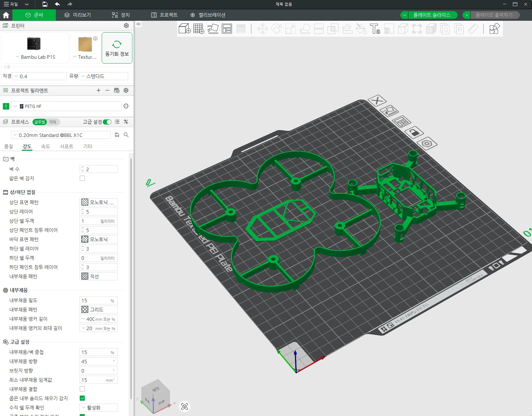
Task: Click the 동기화 정보 button
Action: coord(117,48)
